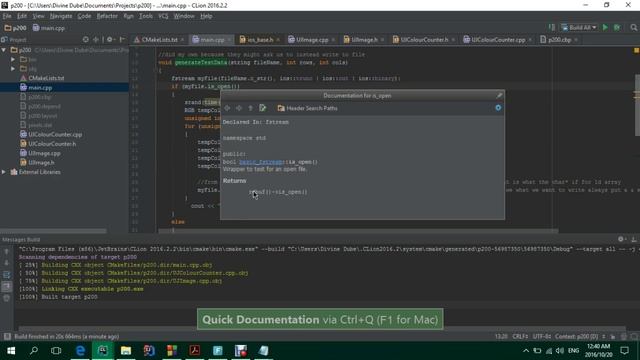The image size is (640, 360).
Task: Start debugging with the Debug bug icon
Action: point(617,27)
